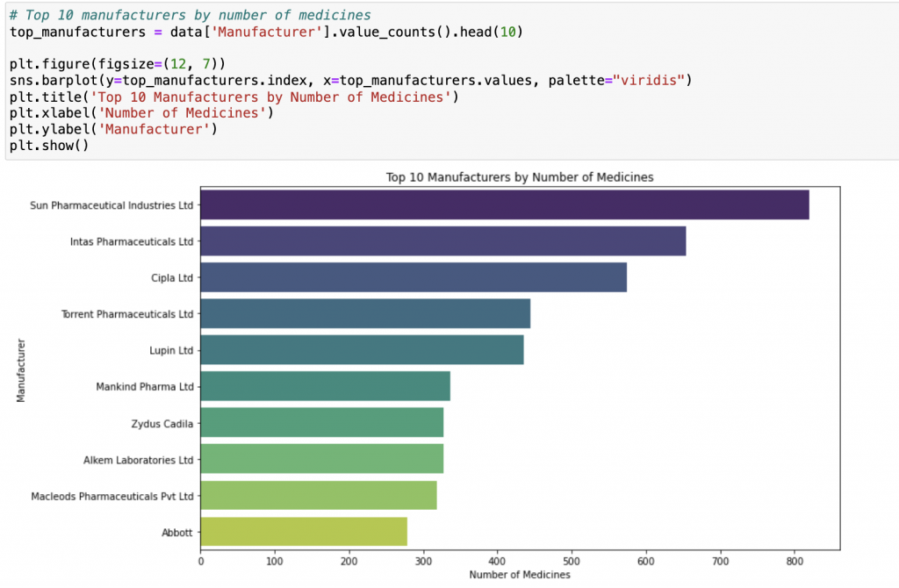The height and width of the screenshot is (588, 899).
Task: Click the sns.barplot code line
Action: (x=351, y=80)
